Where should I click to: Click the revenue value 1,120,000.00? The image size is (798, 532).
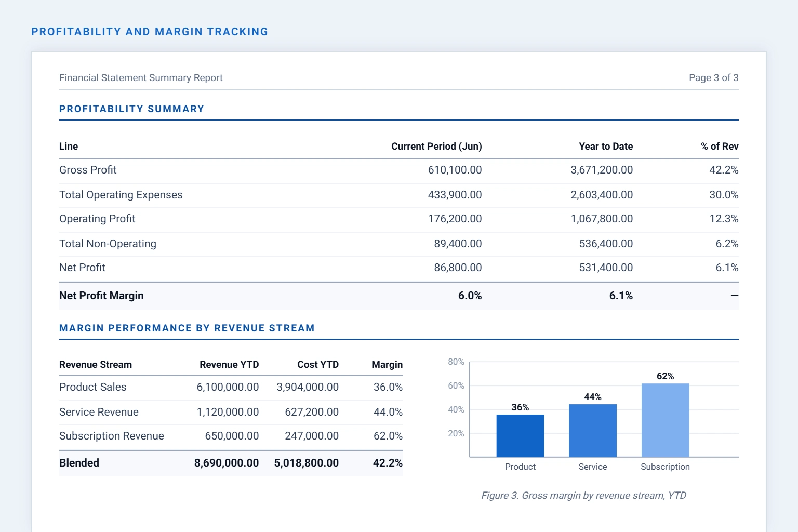click(x=228, y=412)
